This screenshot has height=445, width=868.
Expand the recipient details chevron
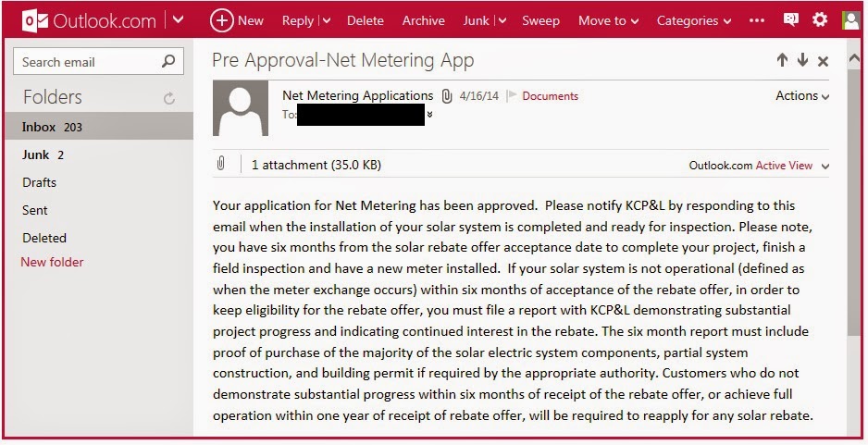429,115
